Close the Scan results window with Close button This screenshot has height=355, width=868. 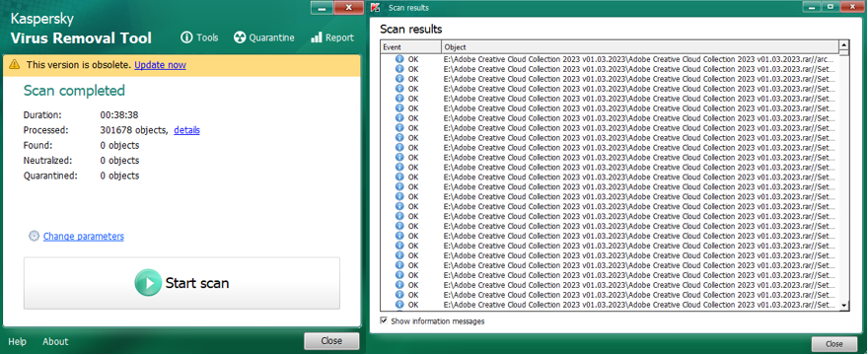click(834, 344)
